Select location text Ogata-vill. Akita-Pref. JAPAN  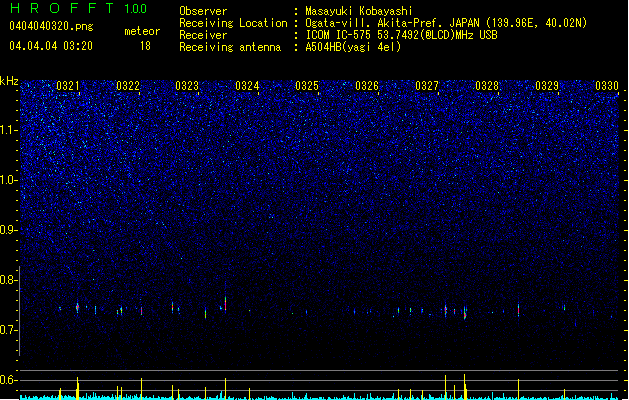pos(392,23)
